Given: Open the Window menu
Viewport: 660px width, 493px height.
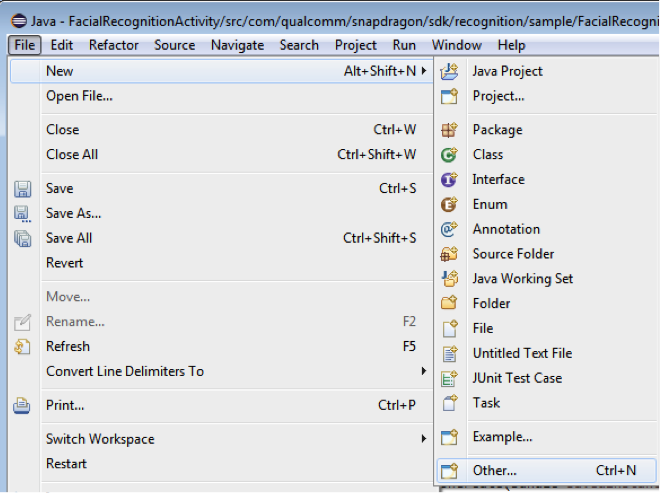Looking at the screenshot, I should click(457, 45).
